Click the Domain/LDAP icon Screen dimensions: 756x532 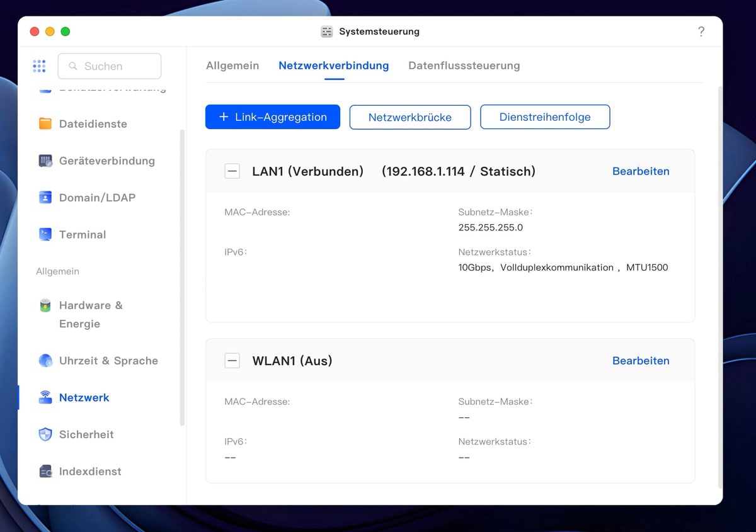[45, 198]
